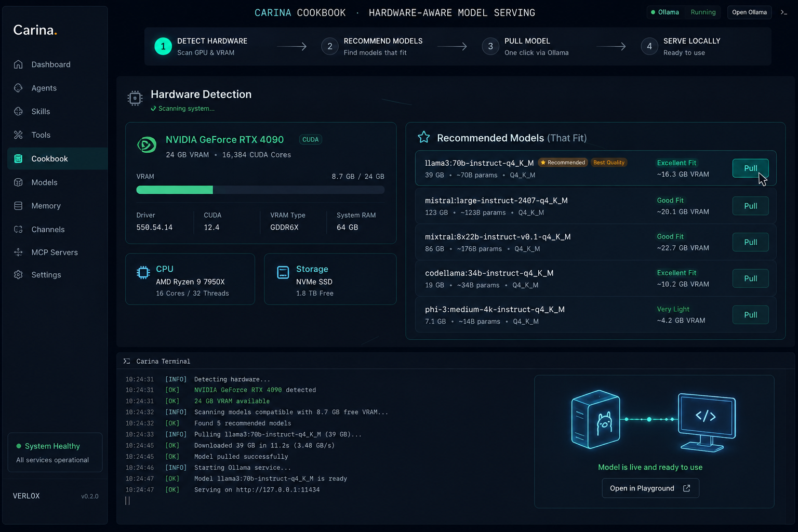The height and width of the screenshot is (532, 798).
Task: Click the terminal cursor input line
Action: coord(127,501)
